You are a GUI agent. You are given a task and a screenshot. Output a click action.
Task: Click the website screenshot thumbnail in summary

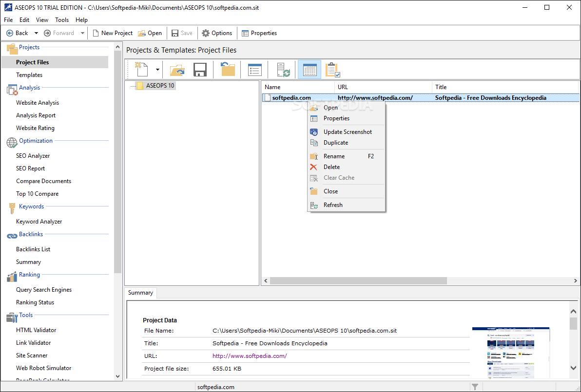click(x=511, y=353)
